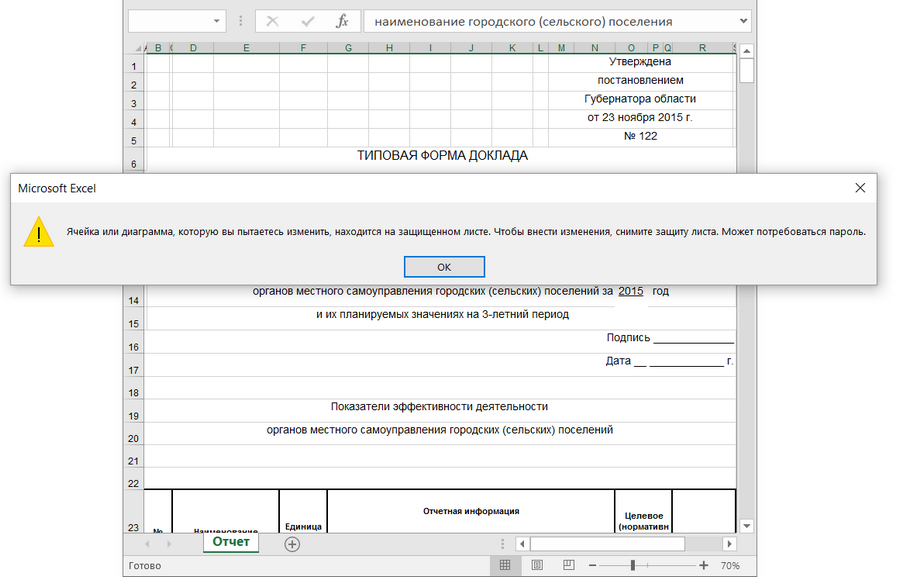Switch to Normal view in status bar
Screen dimensions: 900x577
coord(505,565)
